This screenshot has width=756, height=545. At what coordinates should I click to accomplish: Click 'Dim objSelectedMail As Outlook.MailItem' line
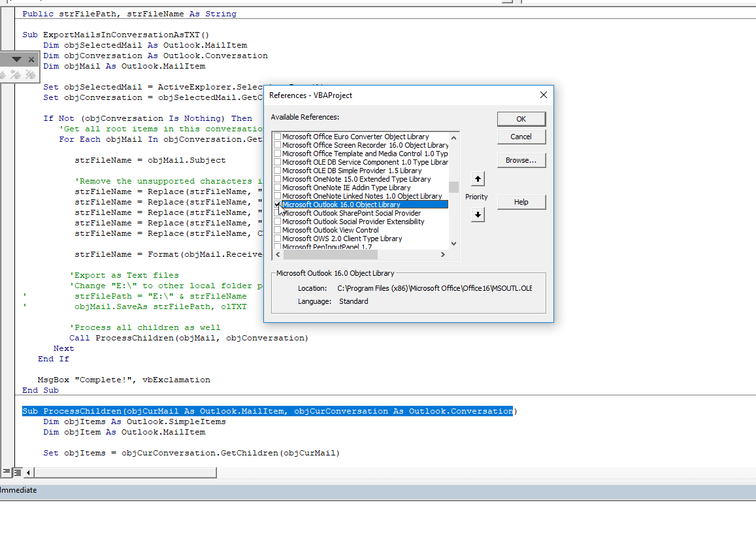pos(145,45)
